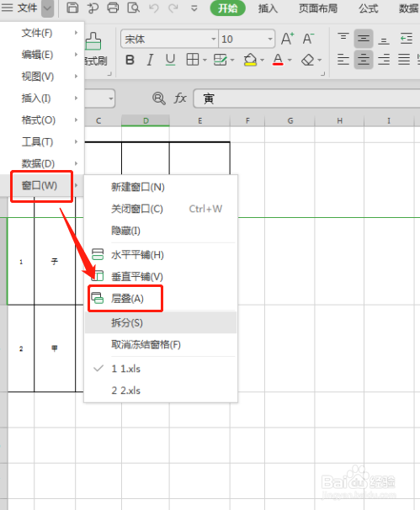Open the font size 10 dropdown

click(270, 39)
